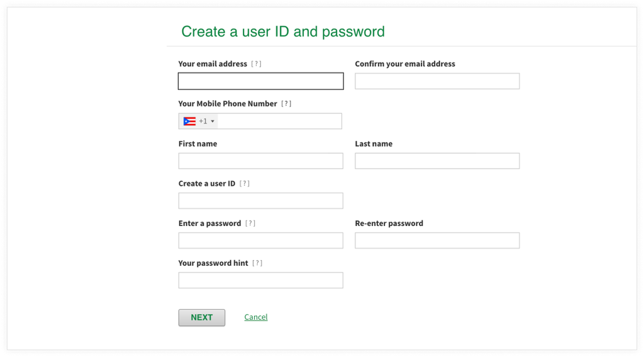Follow the Cancel link
Screen dimensions: 644x357
point(256,317)
